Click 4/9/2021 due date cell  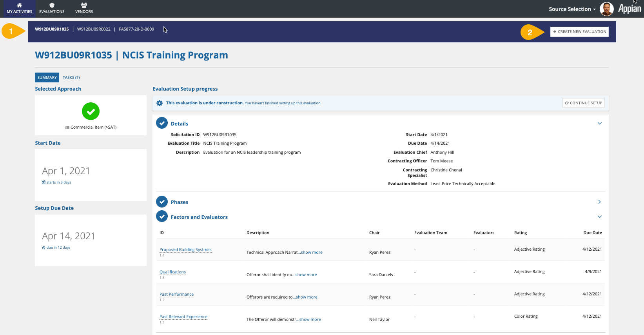coord(593,271)
